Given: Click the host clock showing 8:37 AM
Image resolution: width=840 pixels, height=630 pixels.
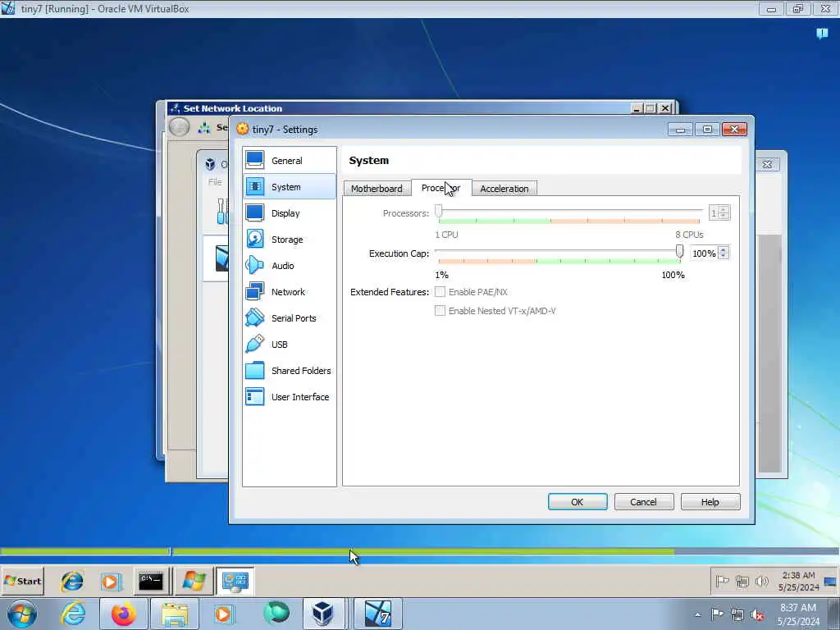Looking at the screenshot, I should pyautogui.click(x=798, y=614).
